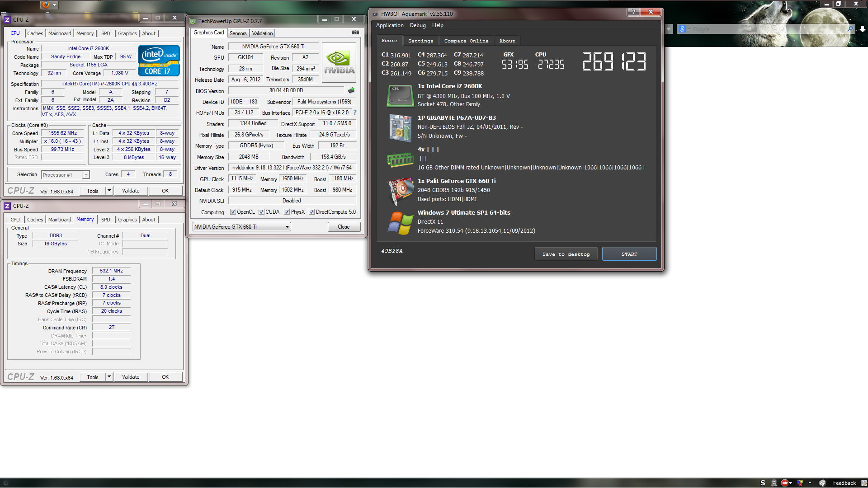The height and width of the screenshot is (488, 868).
Task: Click the Google search magnifier icon
Action: coord(850,29)
